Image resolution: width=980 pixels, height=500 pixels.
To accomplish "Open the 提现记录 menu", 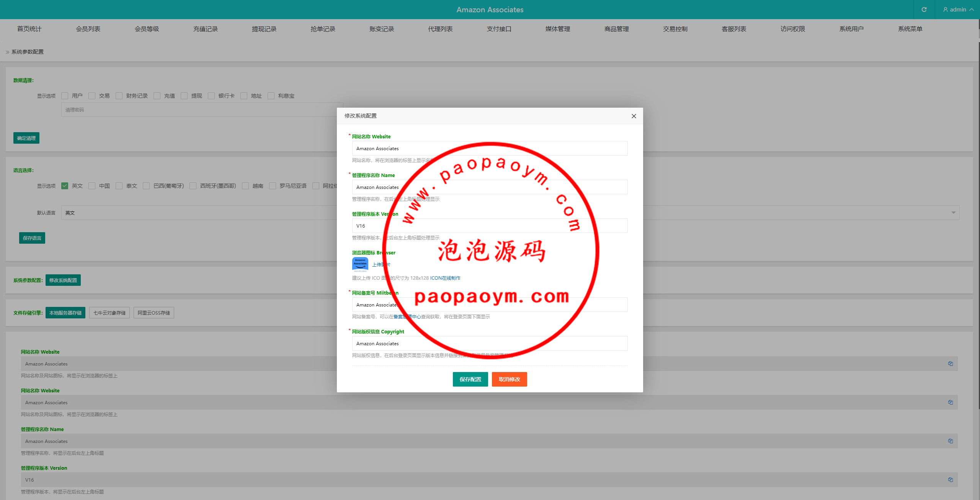I will coord(264,29).
